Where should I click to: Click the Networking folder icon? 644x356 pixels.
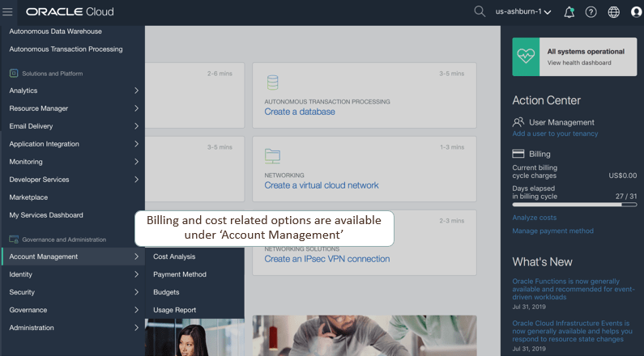(273, 156)
